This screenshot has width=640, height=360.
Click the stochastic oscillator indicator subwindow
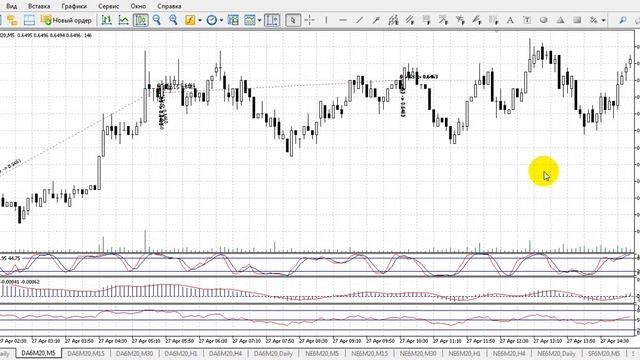tap(318, 264)
